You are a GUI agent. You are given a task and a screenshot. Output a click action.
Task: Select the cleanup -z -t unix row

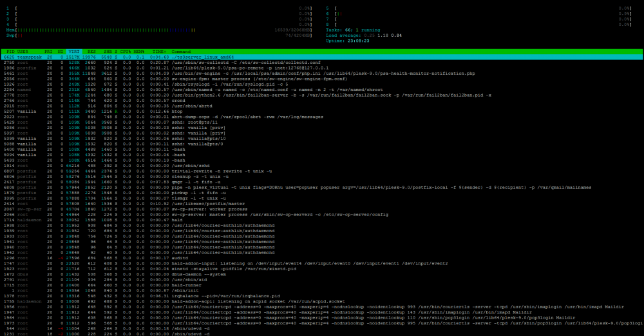322,177
